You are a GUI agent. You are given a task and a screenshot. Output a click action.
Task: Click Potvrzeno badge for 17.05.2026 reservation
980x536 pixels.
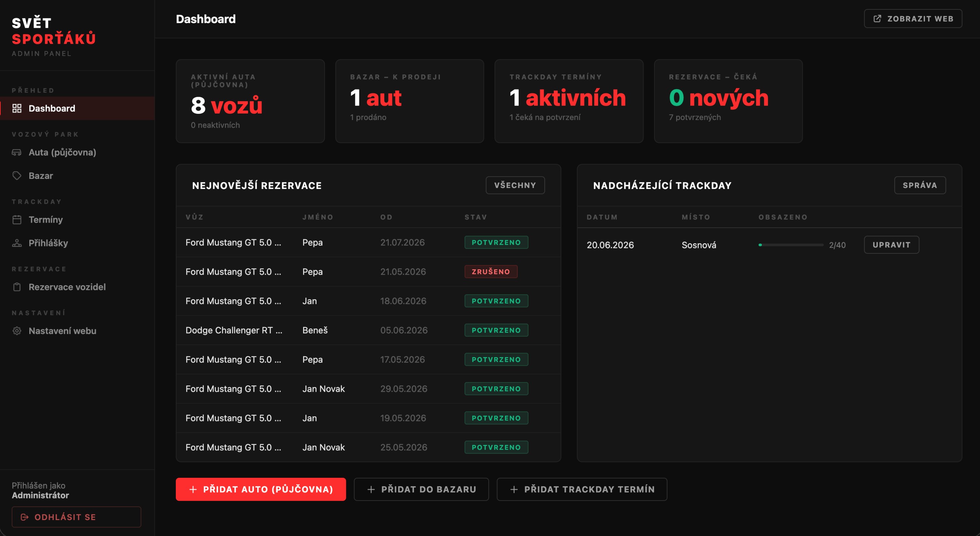(496, 360)
